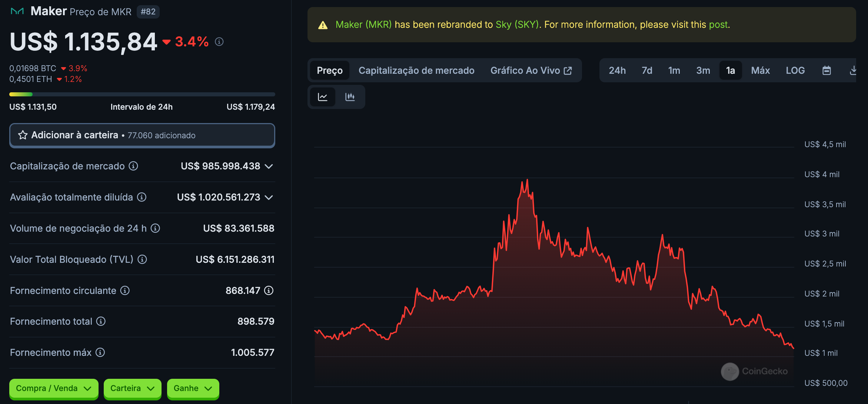Switch to candlestick chart view icon
The width and height of the screenshot is (868, 404).
click(x=350, y=97)
